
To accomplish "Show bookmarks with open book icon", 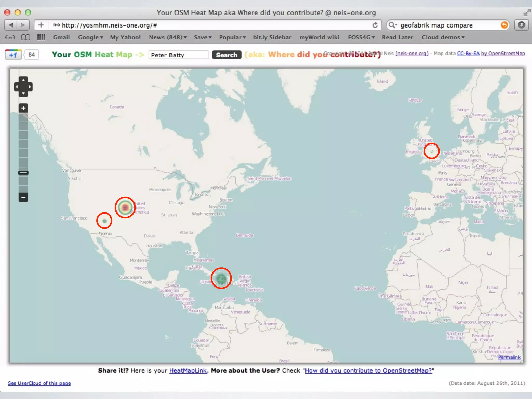I will coord(25,37).
